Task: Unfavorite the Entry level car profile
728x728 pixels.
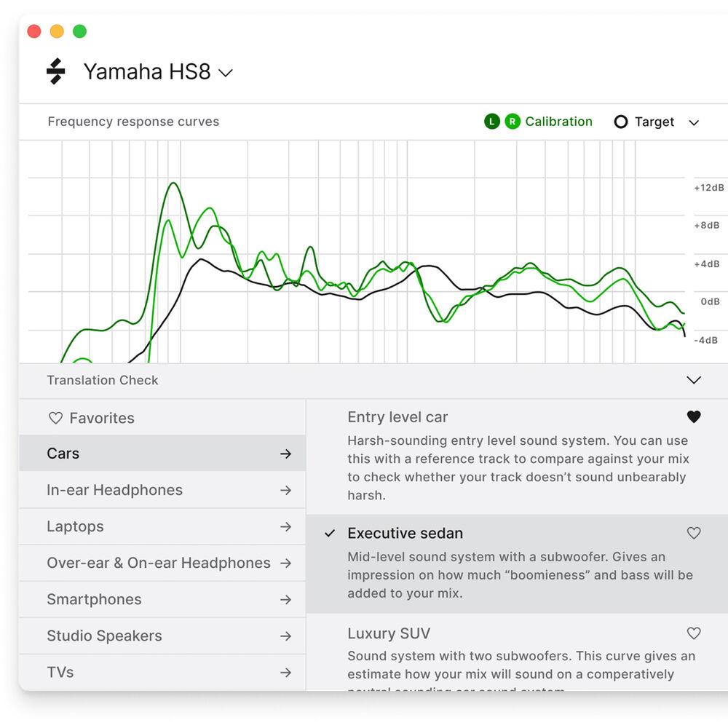Action: point(694,417)
